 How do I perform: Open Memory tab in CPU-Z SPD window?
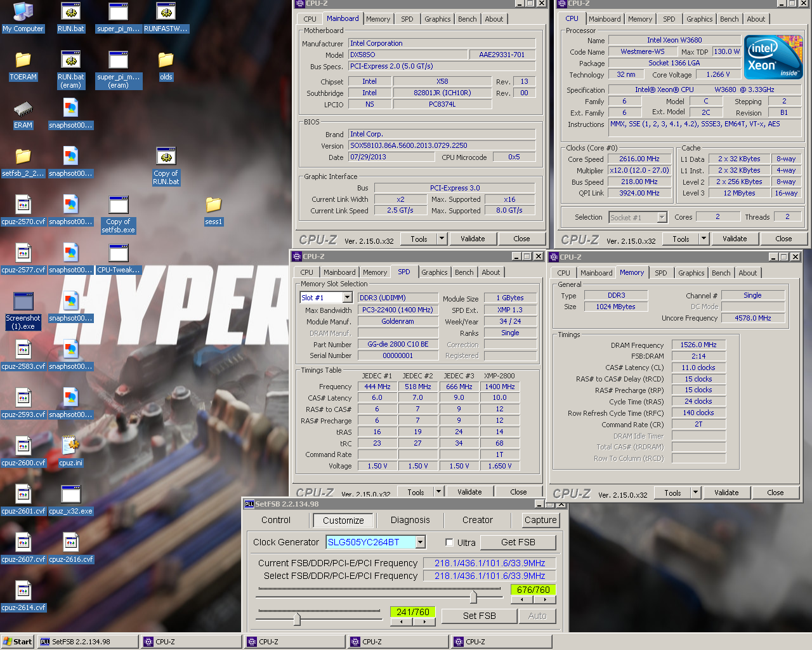coord(375,272)
